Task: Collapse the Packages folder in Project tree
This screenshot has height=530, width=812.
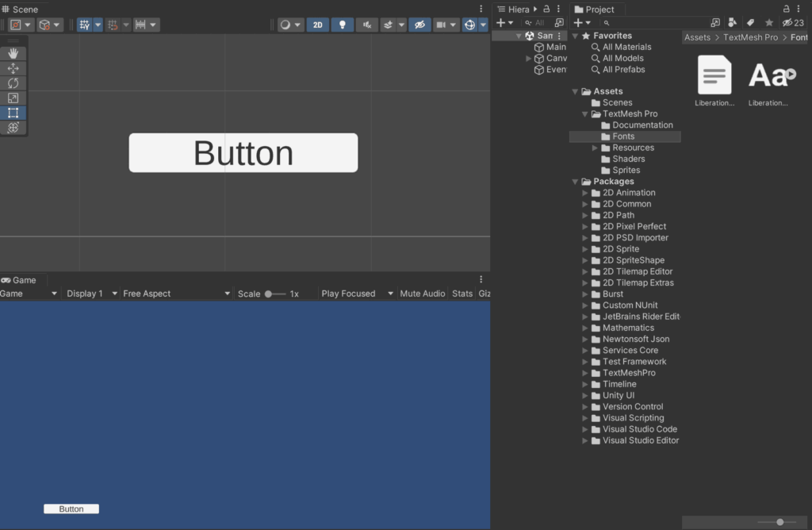Action: click(x=575, y=181)
